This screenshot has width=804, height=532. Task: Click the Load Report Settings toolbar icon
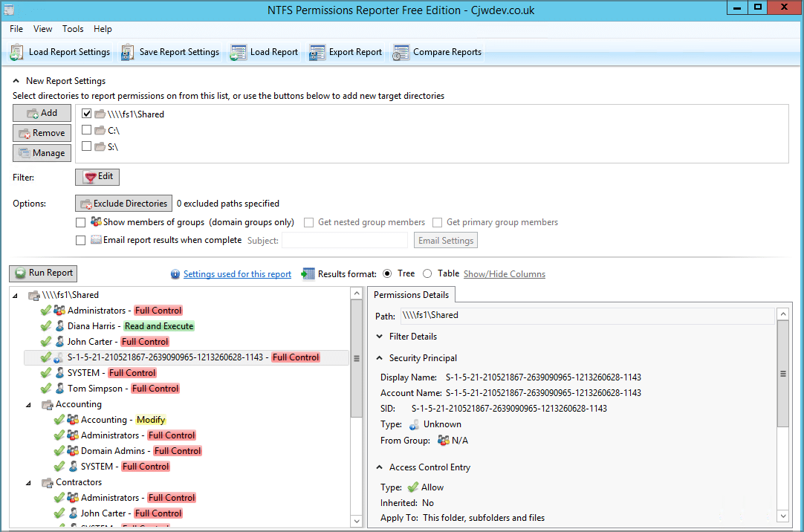17,52
